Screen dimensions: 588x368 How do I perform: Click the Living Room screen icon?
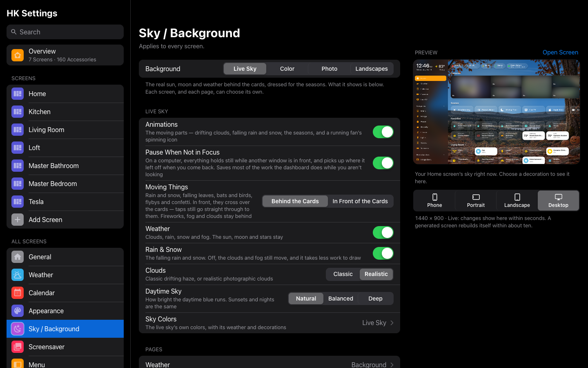coord(18,130)
